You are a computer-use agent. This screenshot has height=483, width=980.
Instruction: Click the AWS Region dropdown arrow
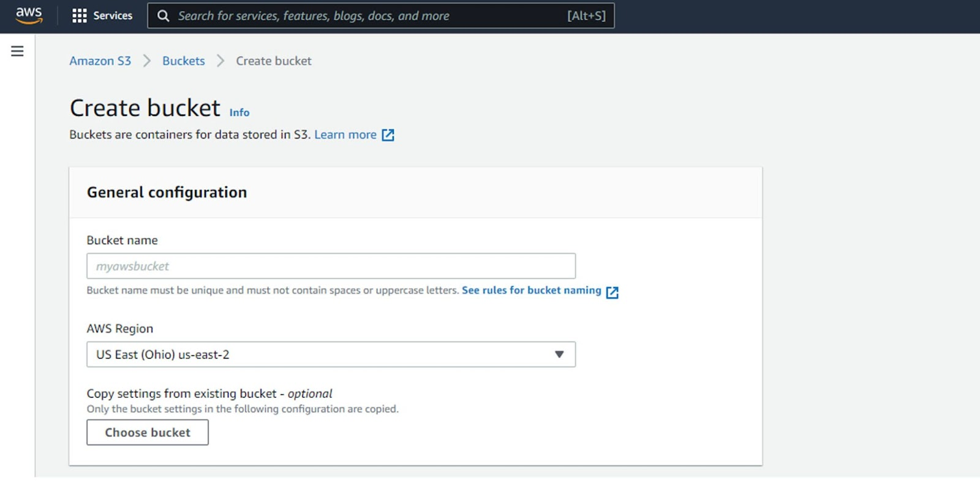pyautogui.click(x=559, y=354)
